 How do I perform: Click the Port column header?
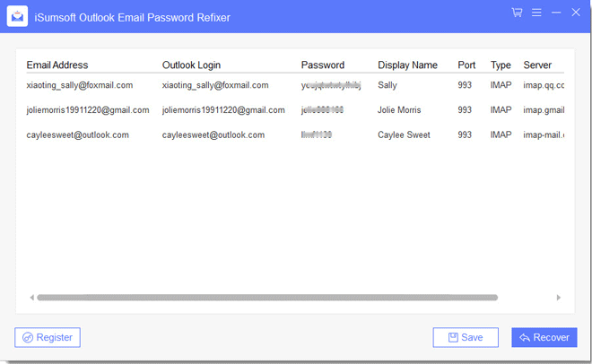(466, 65)
